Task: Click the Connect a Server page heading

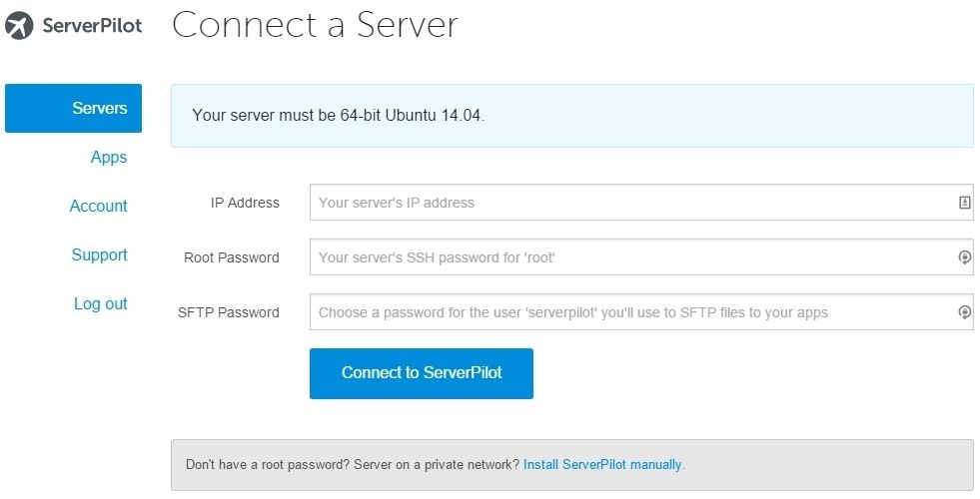Action: click(315, 25)
